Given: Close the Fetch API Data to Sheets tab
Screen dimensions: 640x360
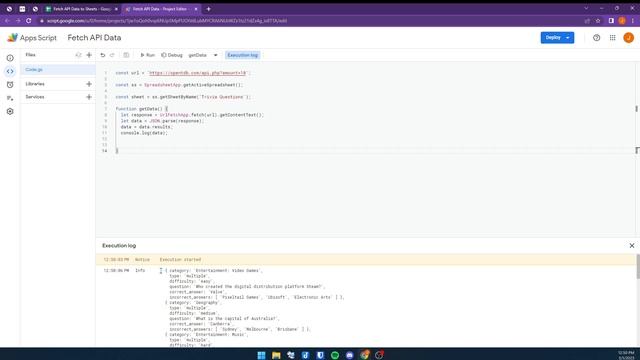Looking at the screenshot, I should 116,9.
